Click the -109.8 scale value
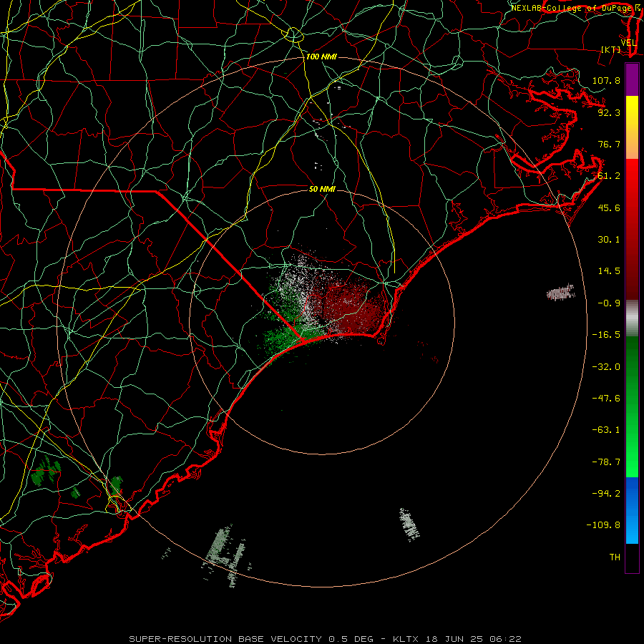 click(x=603, y=525)
